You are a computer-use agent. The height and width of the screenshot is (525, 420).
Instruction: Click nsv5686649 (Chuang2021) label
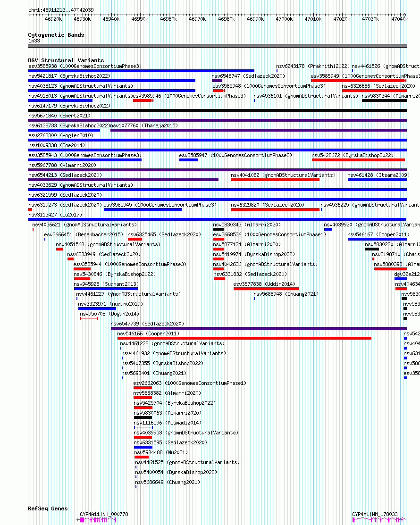tap(168, 482)
